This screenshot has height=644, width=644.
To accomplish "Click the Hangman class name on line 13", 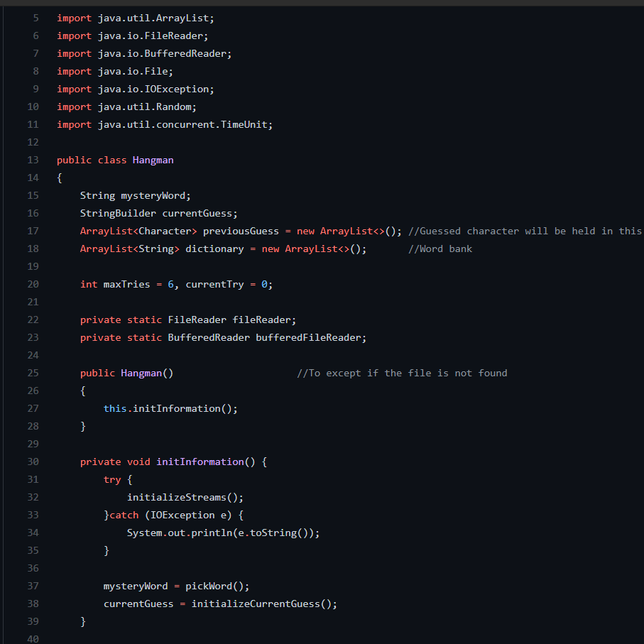I will (x=153, y=160).
